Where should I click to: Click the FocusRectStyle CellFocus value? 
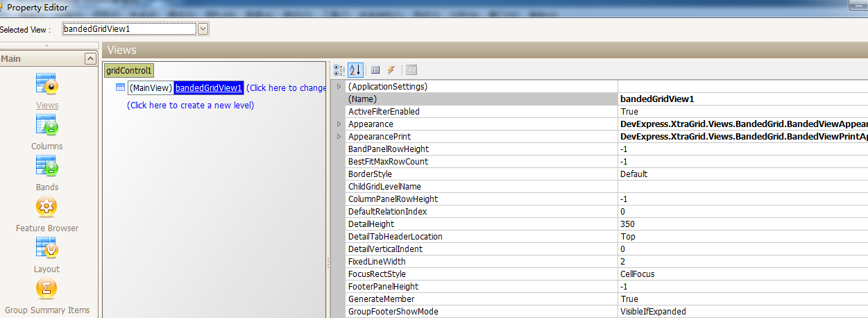pyautogui.click(x=742, y=274)
